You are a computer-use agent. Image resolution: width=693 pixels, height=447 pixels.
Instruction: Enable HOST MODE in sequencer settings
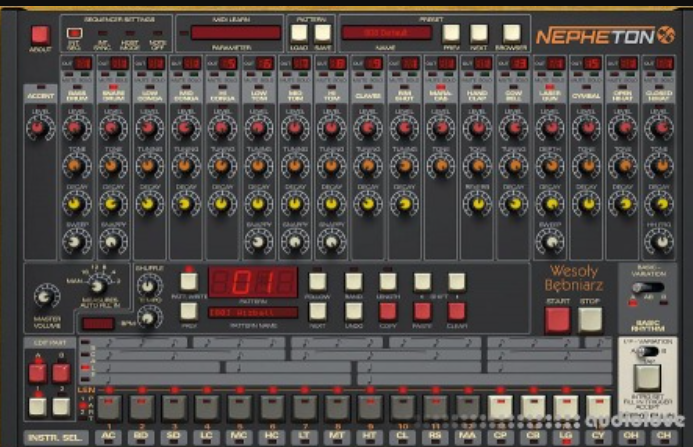point(129,33)
